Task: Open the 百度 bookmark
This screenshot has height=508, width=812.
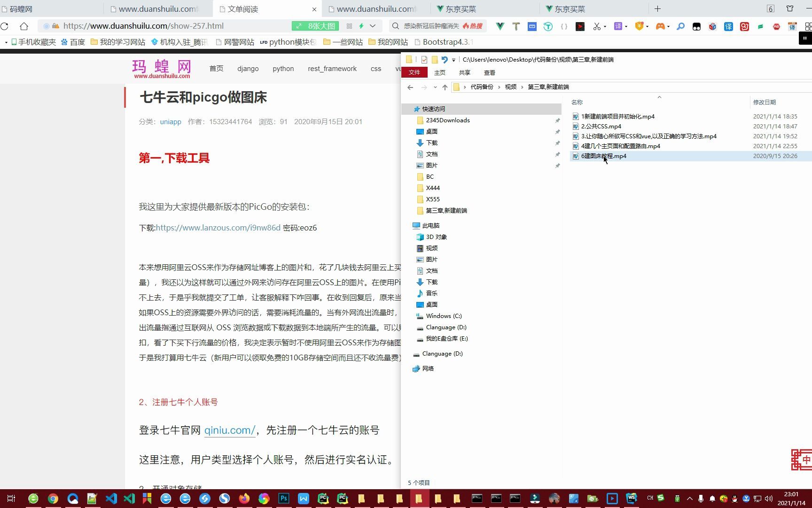Action: coord(73,42)
